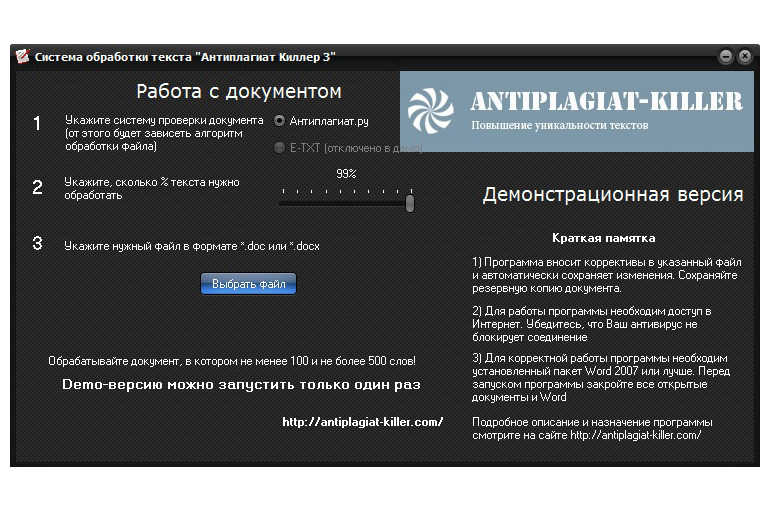Click memo item 2 about доступ в Интернет
The height and width of the screenshot is (512, 770).
click(592, 324)
